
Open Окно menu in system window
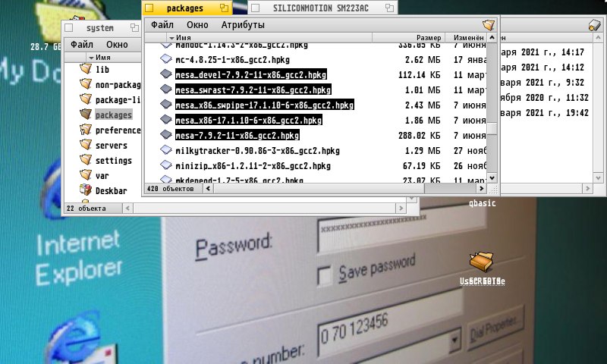tap(117, 45)
